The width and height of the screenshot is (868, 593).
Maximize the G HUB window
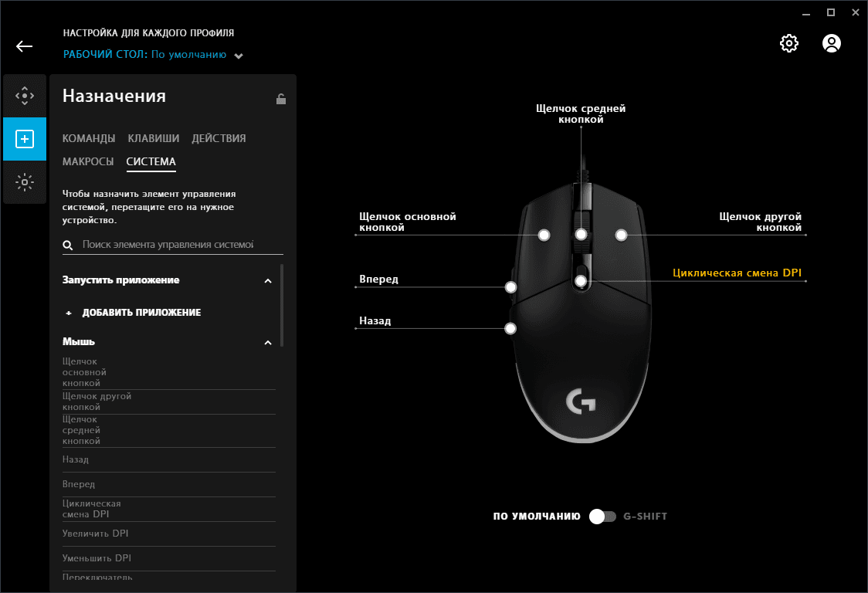(831, 12)
